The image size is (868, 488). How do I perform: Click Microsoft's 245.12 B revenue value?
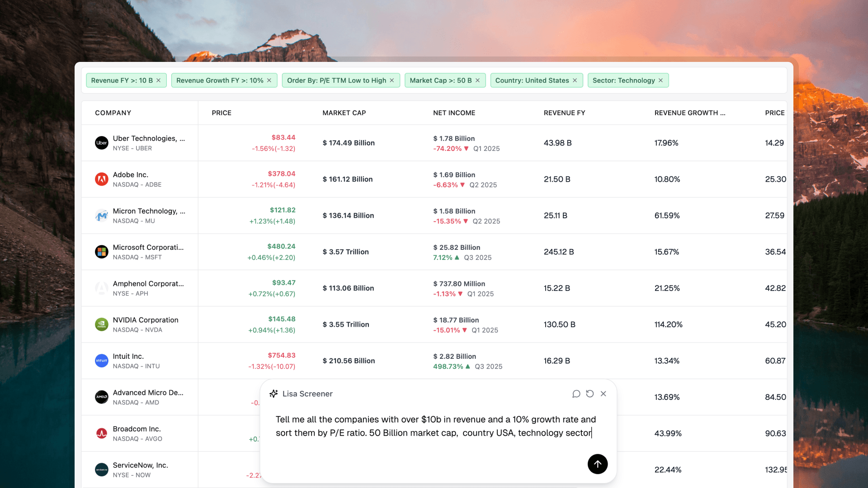[559, 252]
